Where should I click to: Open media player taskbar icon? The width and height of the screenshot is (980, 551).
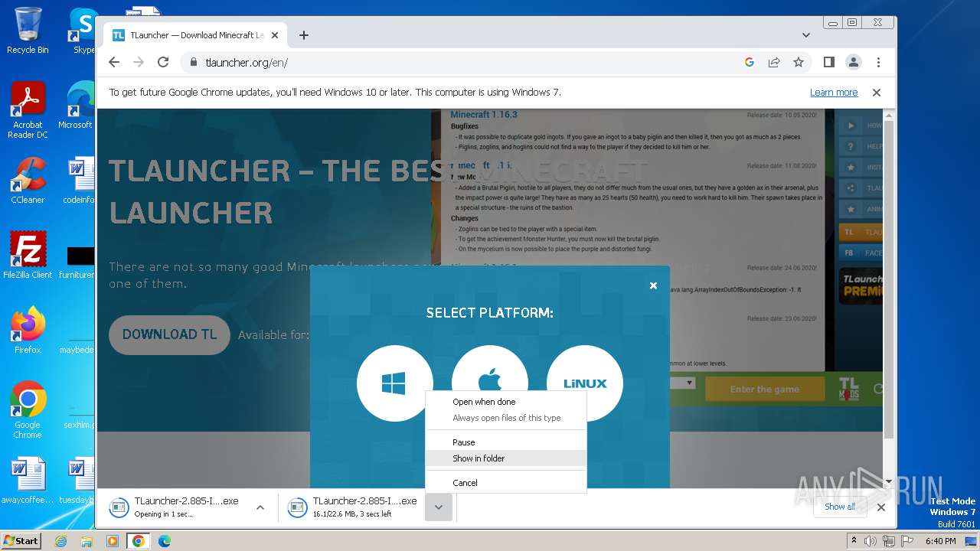click(x=113, y=541)
